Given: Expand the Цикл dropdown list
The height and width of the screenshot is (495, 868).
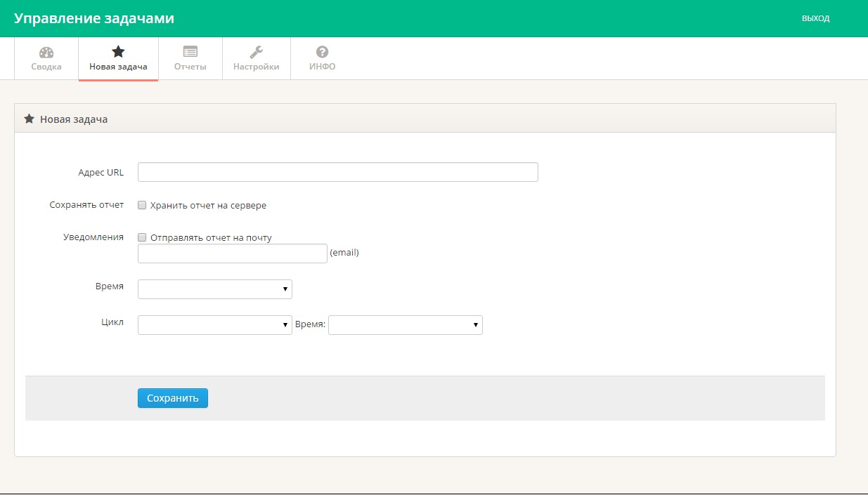Looking at the screenshot, I should point(215,324).
